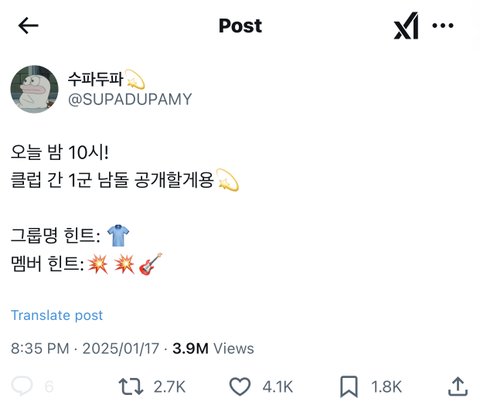Bookmark the post with the bookmark icon

tap(349, 387)
